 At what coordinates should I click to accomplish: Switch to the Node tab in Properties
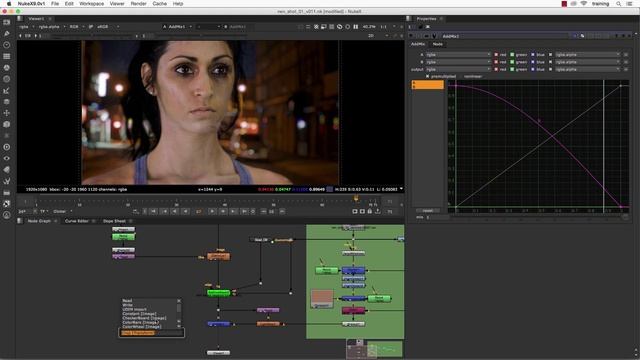point(438,44)
